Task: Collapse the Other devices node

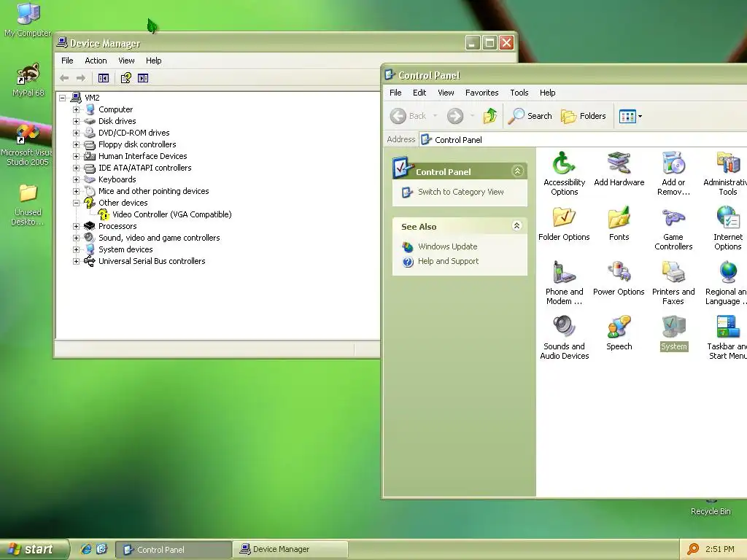Action: [76, 203]
